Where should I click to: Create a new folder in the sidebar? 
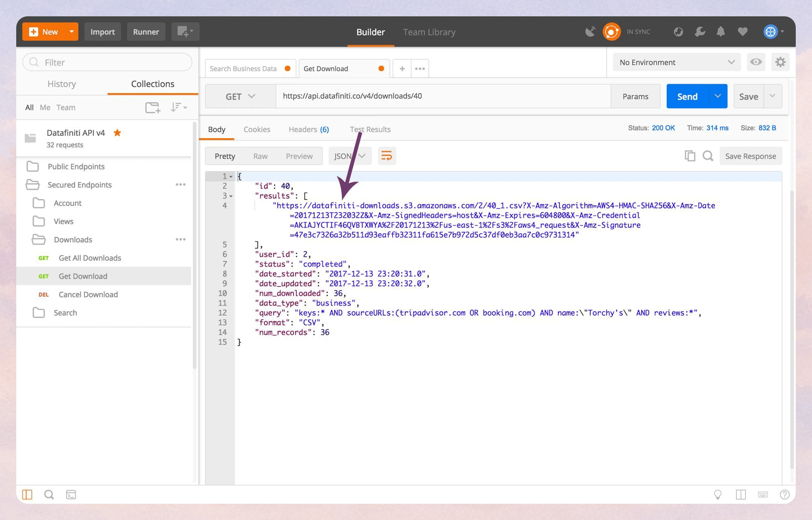click(x=152, y=107)
